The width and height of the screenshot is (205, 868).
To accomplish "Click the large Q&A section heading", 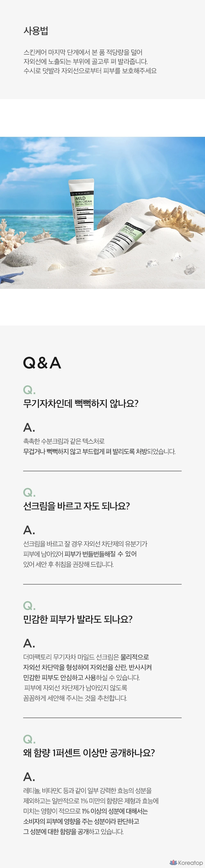I will tap(42, 363).
